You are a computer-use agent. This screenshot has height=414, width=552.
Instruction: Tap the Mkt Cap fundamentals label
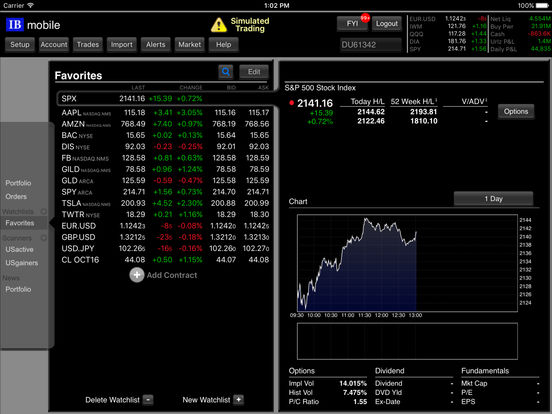tap(474, 383)
